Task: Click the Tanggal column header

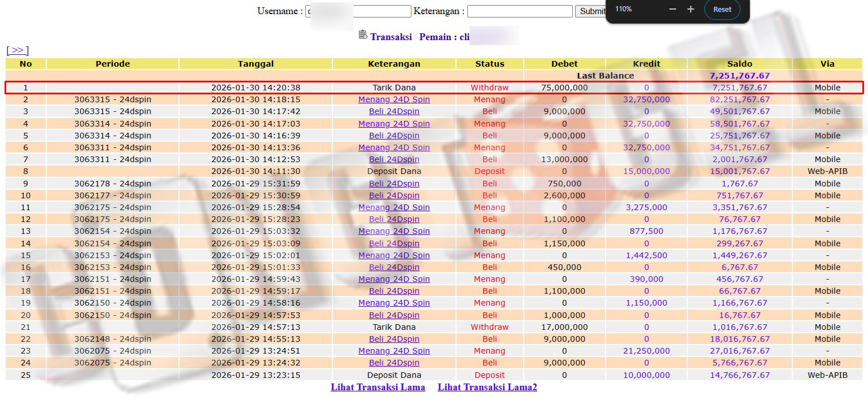Action: (x=256, y=64)
